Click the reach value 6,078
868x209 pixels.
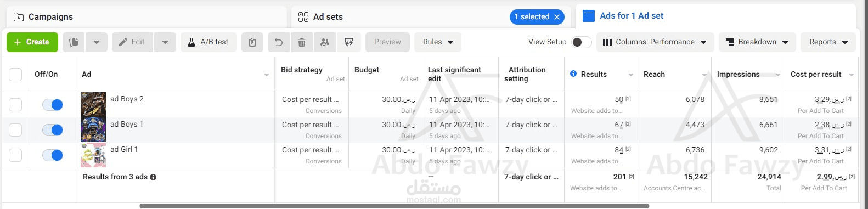click(695, 99)
